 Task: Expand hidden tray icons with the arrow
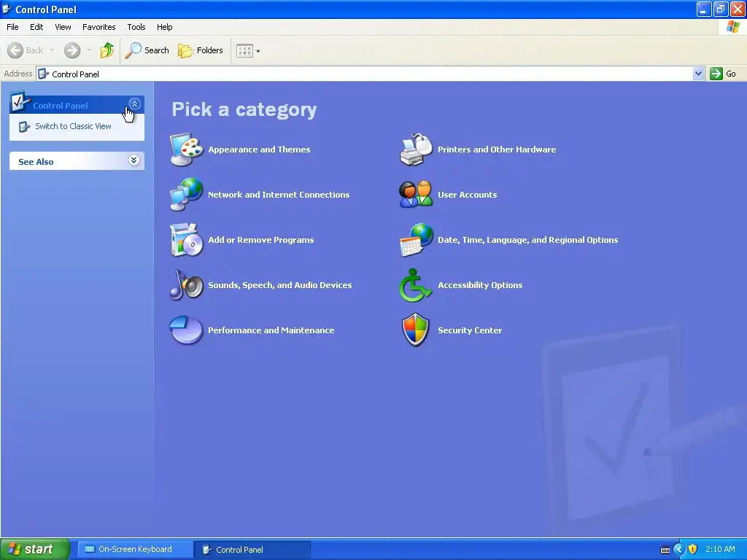point(679,549)
